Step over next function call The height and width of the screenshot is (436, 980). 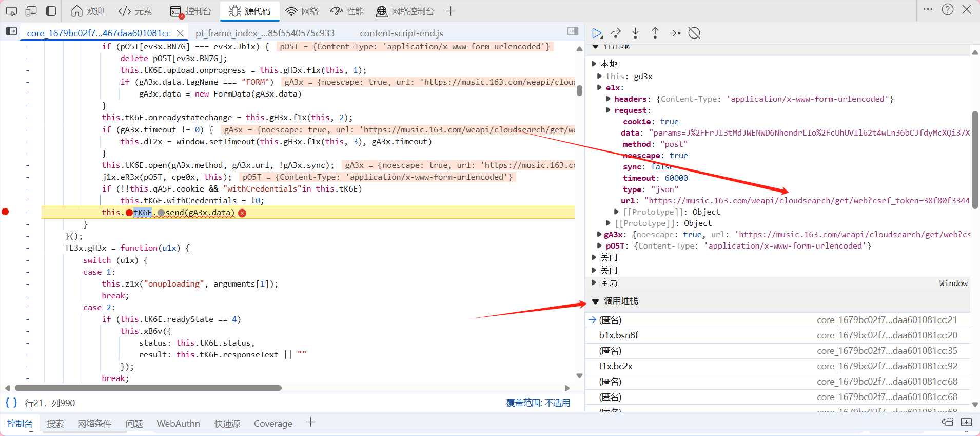pyautogui.click(x=616, y=33)
